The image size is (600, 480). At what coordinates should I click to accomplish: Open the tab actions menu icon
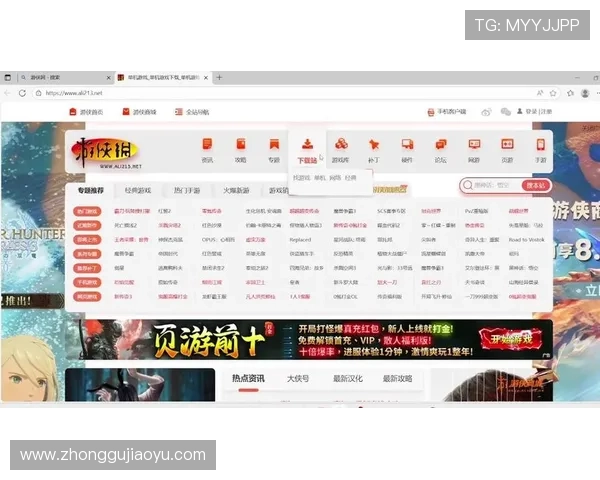7,77
